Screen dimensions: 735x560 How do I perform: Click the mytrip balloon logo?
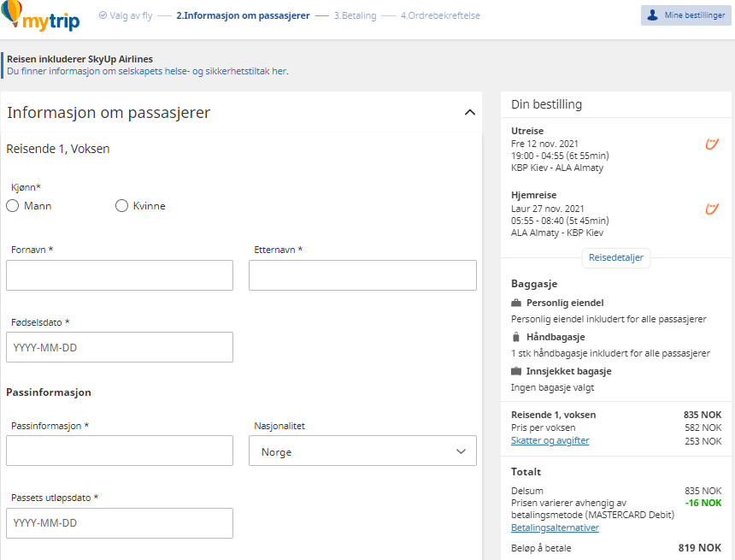[40, 16]
